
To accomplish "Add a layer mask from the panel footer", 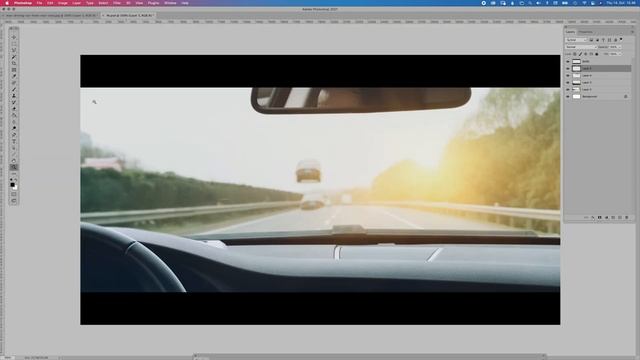I will pyautogui.click(x=600, y=218).
